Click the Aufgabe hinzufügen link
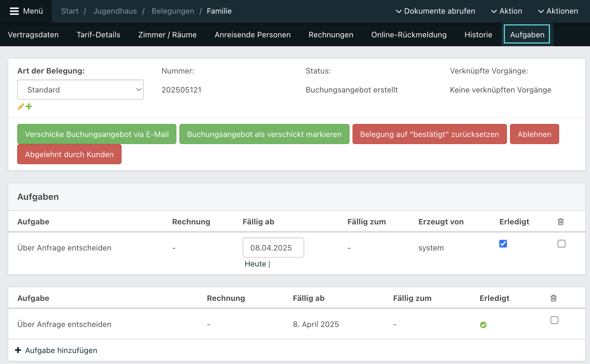 (61, 350)
